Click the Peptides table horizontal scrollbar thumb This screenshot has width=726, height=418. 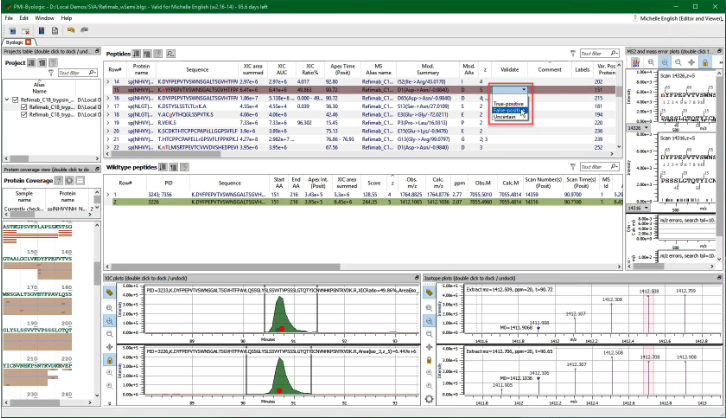[x=165, y=154]
